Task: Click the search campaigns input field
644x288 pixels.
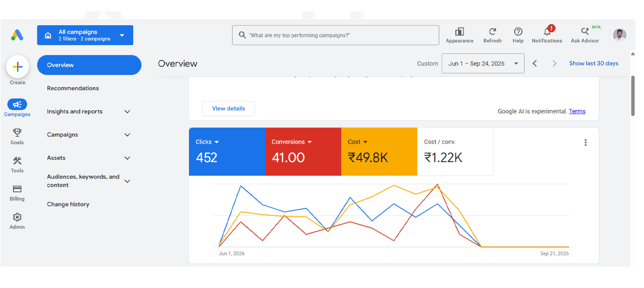Action: (336, 35)
